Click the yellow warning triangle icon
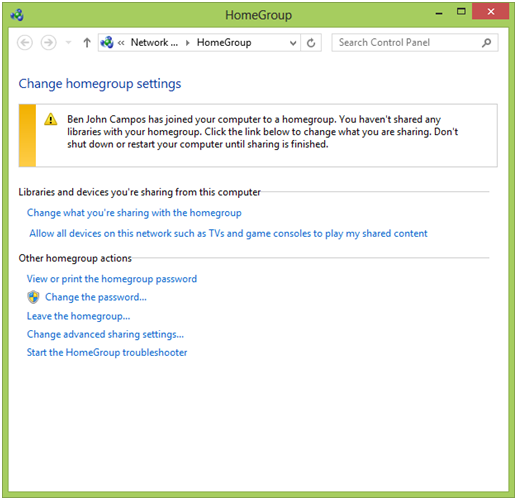 pos(51,119)
